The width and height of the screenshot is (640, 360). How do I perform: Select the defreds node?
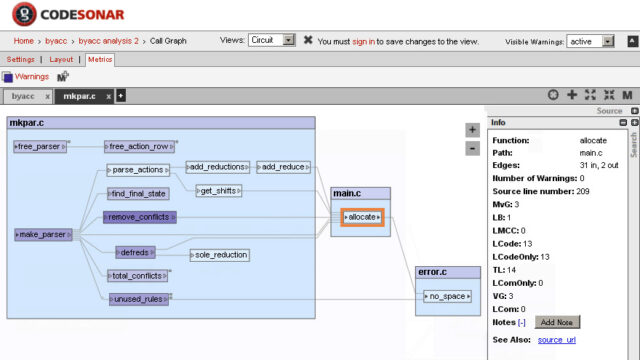coord(136,253)
